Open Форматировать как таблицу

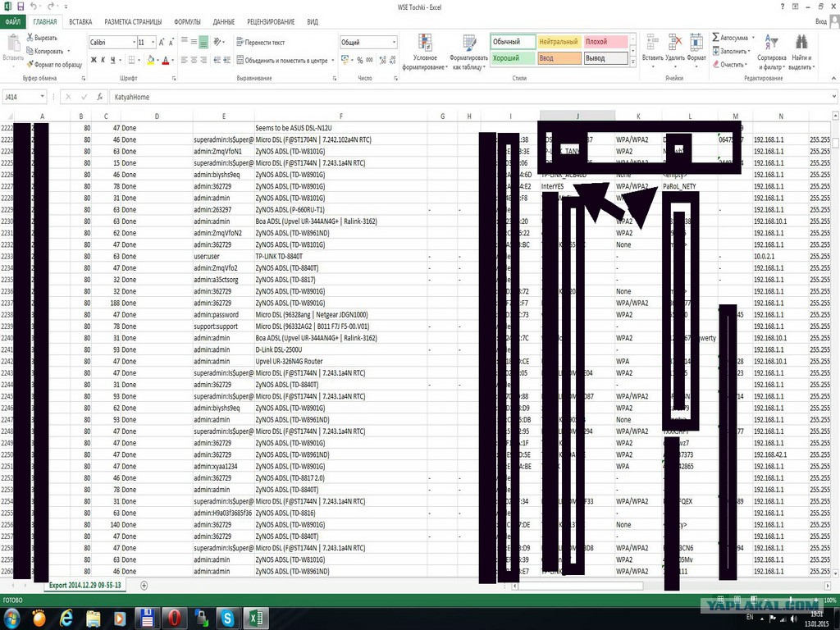[x=468, y=52]
